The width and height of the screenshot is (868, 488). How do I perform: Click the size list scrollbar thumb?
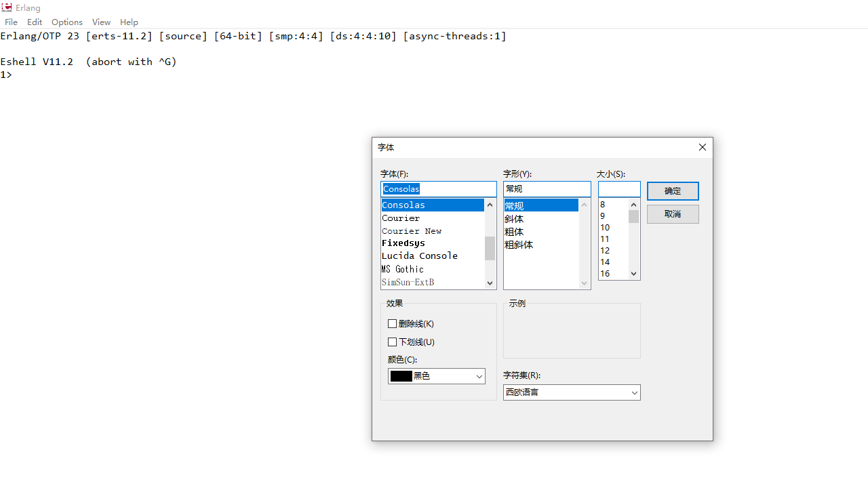point(634,216)
